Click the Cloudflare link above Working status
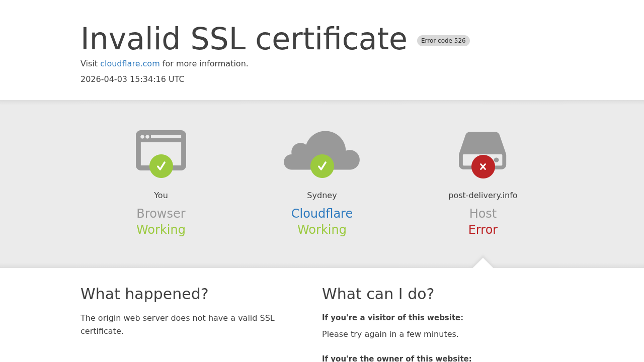 pyautogui.click(x=322, y=213)
